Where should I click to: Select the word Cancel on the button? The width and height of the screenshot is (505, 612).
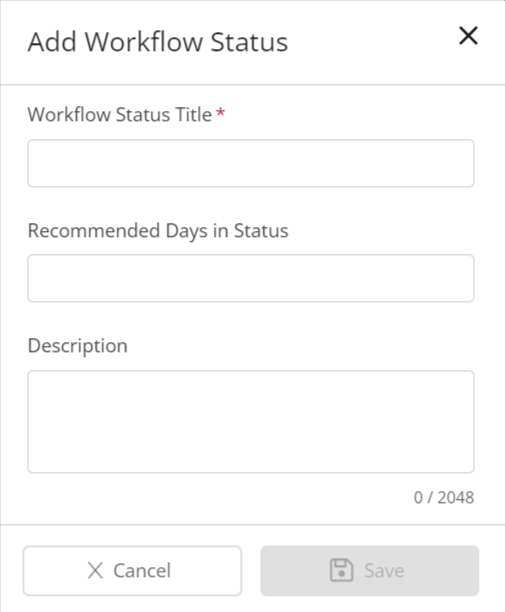pyautogui.click(x=142, y=571)
